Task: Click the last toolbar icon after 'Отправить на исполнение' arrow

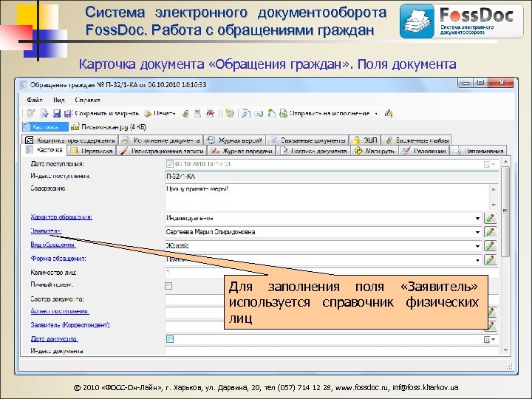Action: [x=389, y=113]
